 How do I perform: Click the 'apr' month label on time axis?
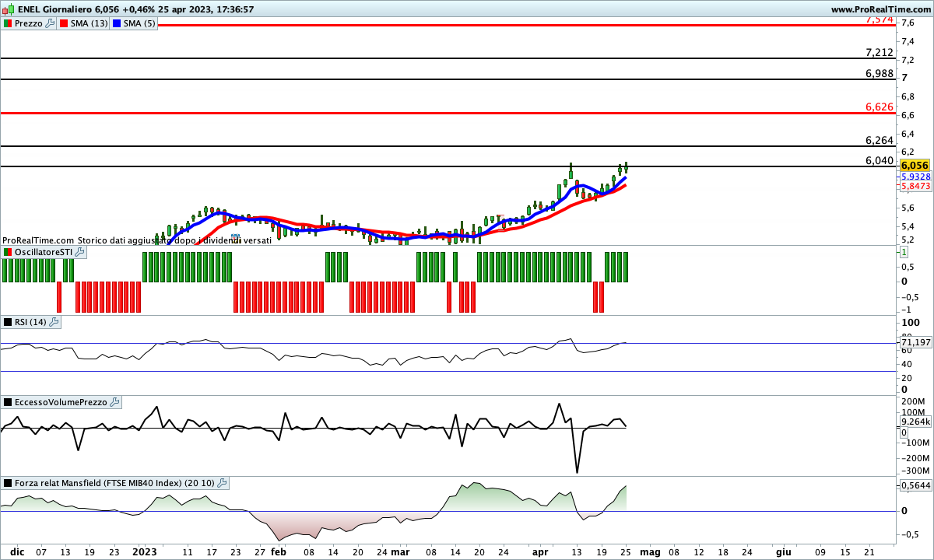(539, 552)
